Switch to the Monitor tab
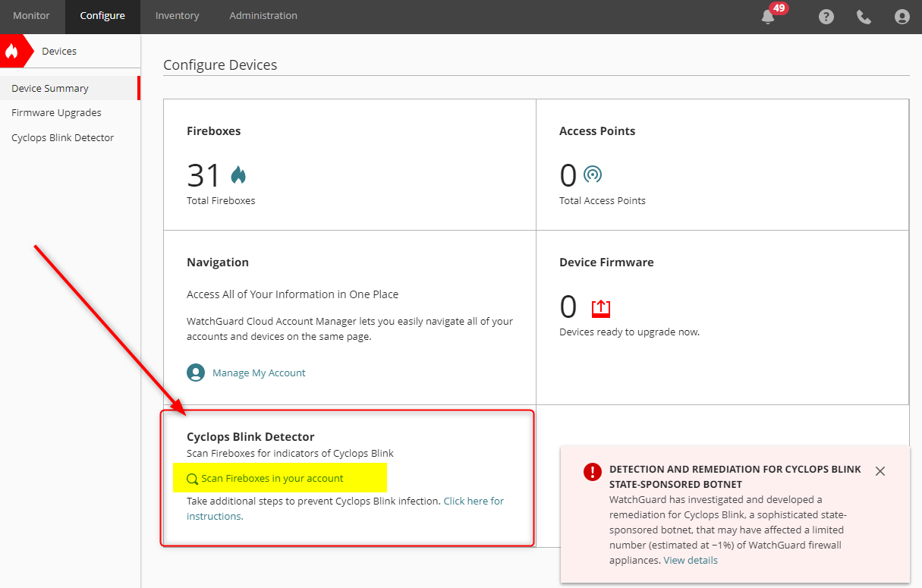The width and height of the screenshot is (922, 588). [x=31, y=16]
